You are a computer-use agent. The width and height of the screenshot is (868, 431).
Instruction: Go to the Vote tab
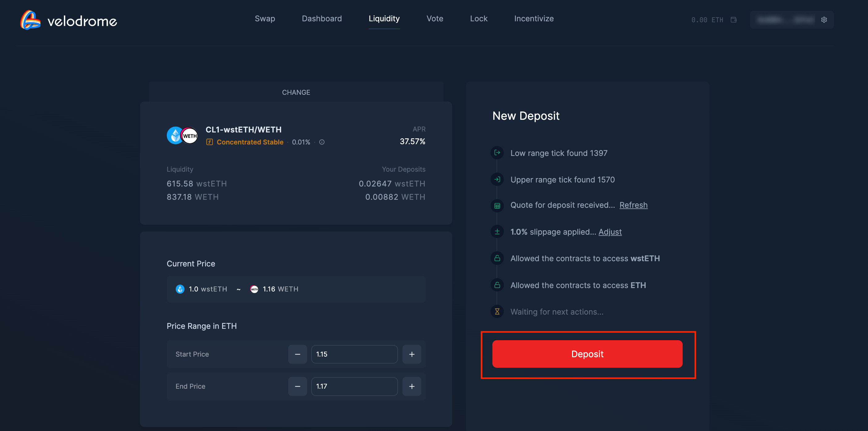point(435,19)
